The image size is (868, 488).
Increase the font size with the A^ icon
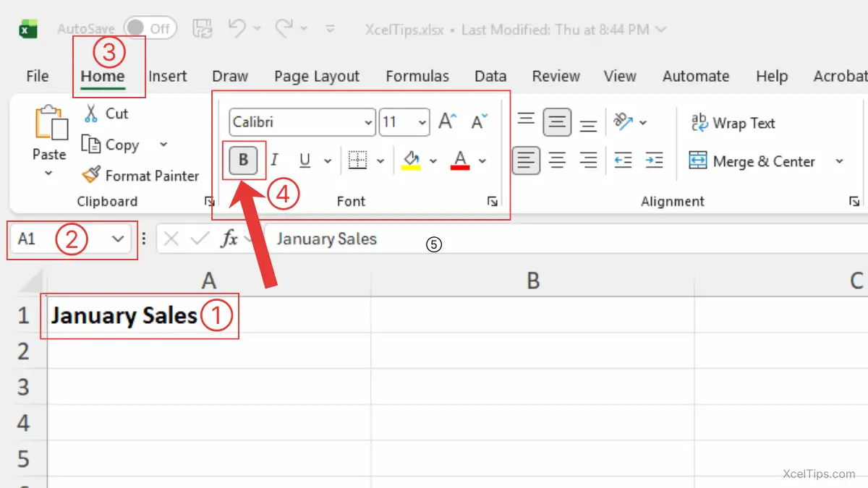[446, 121]
